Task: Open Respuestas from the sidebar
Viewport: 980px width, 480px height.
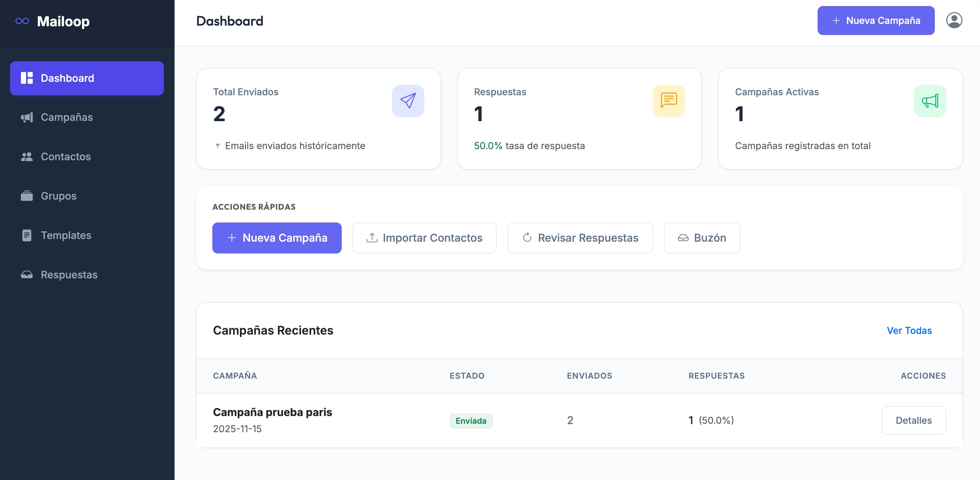Action: point(69,275)
